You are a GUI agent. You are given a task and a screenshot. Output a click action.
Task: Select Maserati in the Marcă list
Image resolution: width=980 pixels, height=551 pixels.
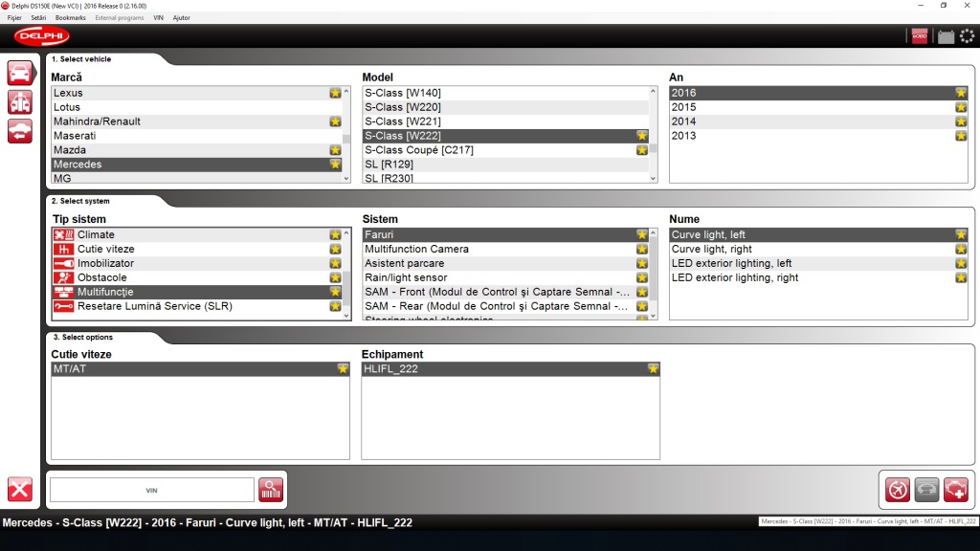(197, 136)
